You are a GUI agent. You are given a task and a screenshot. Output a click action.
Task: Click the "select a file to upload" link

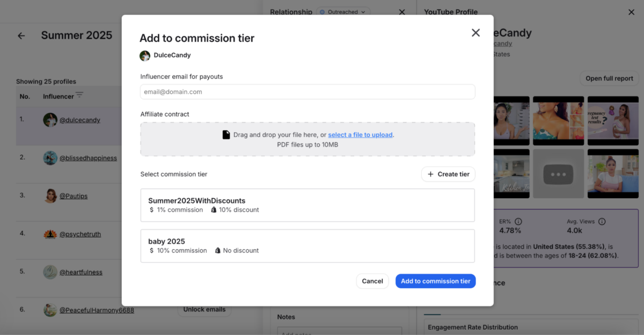pyautogui.click(x=360, y=135)
